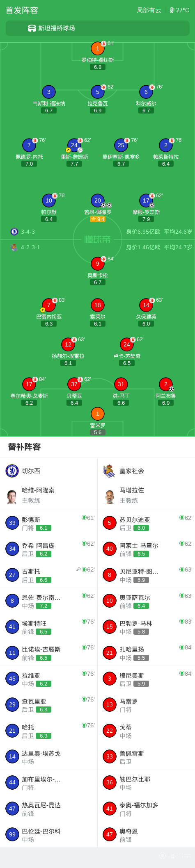This screenshot has width=195, height=868.
Task: Click the Chelsea crest beside 3-4-3 formation
Action: [14, 232]
